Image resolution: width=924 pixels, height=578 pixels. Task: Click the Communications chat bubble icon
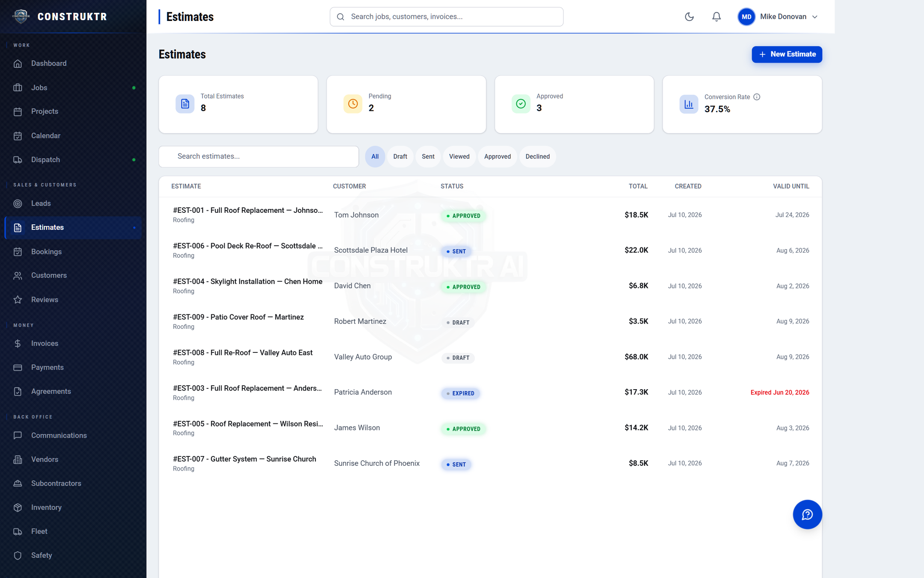click(18, 435)
